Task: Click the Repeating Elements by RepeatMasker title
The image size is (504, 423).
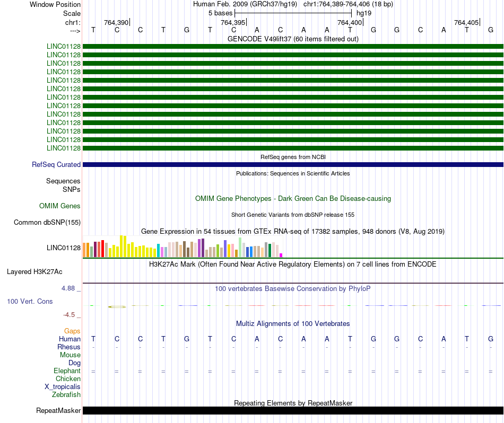Action: pyautogui.click(x=293, y=403)
